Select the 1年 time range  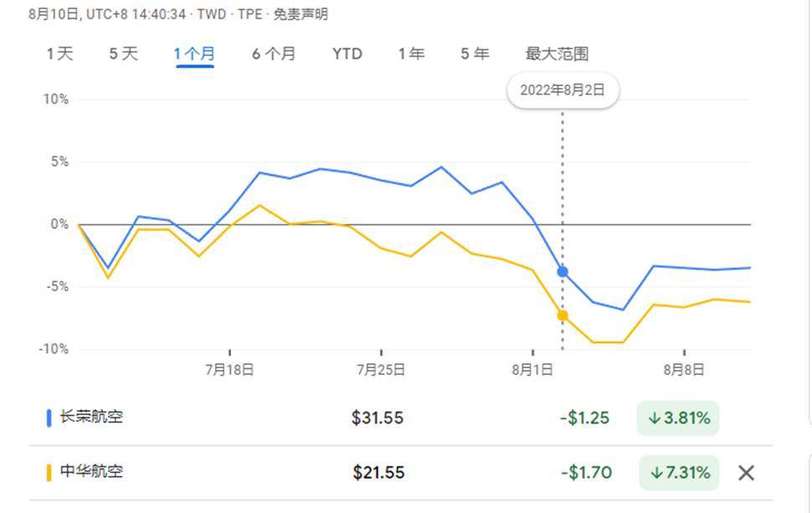pos(411,54)
